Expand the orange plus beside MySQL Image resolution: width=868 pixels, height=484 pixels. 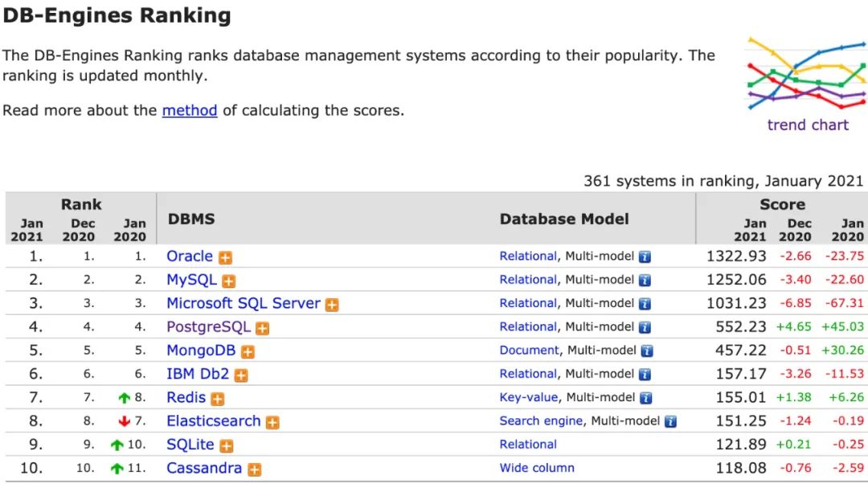tap(229, 281)
